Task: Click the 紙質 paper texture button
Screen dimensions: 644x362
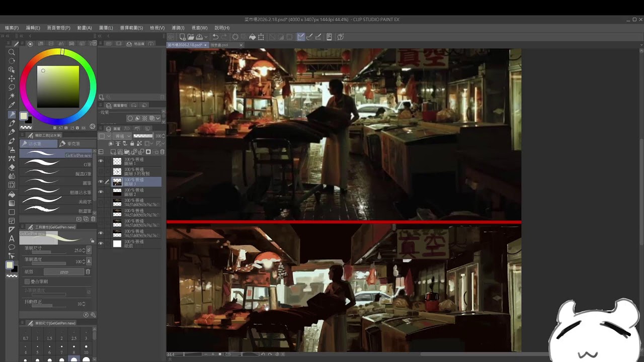Action: (64, 272)
